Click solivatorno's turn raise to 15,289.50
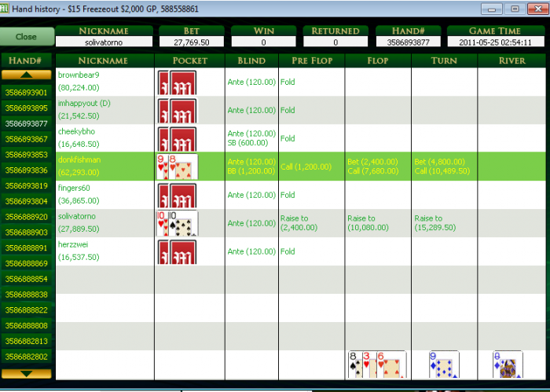 pos(435,223)
